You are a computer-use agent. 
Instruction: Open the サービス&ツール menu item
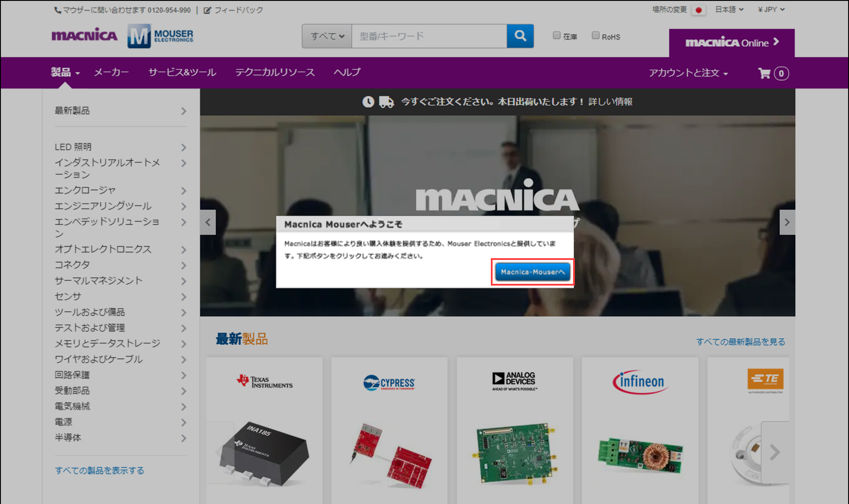tap(182, 73)
